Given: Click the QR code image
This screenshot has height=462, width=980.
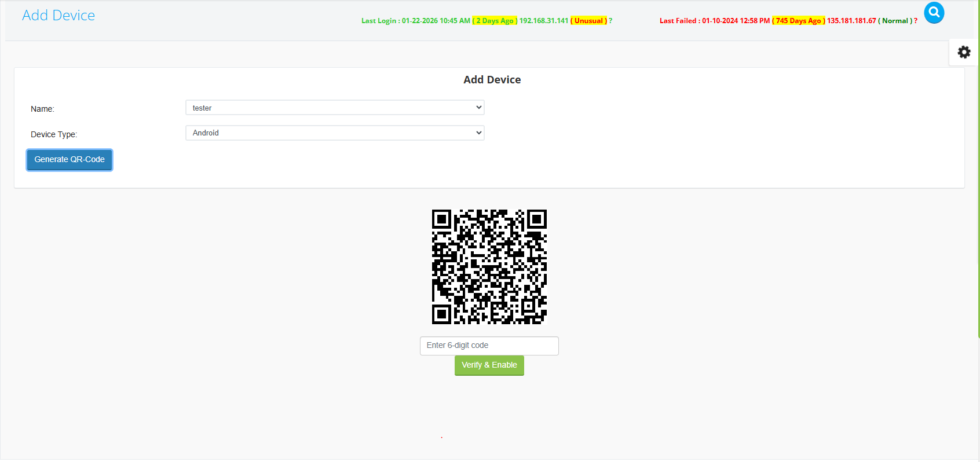Looking at the screenshot, I should click(x=489, y=267).
